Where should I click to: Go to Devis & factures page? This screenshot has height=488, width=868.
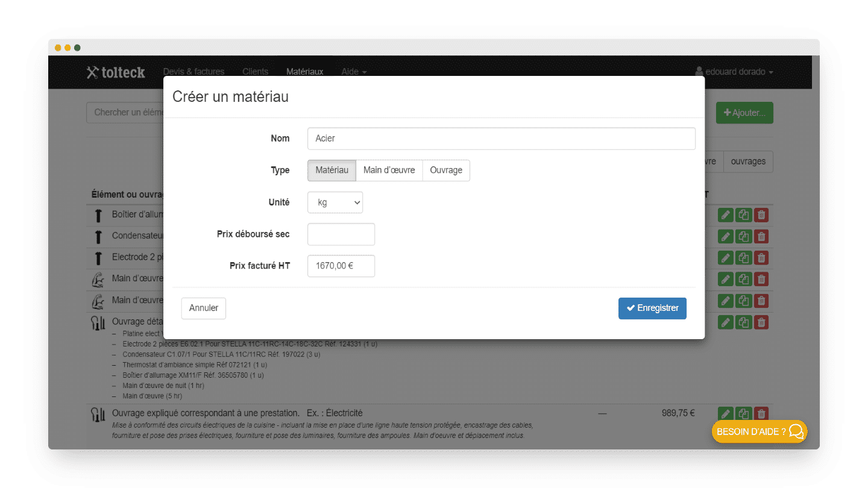pyautogui.click(x=193, y=72)
